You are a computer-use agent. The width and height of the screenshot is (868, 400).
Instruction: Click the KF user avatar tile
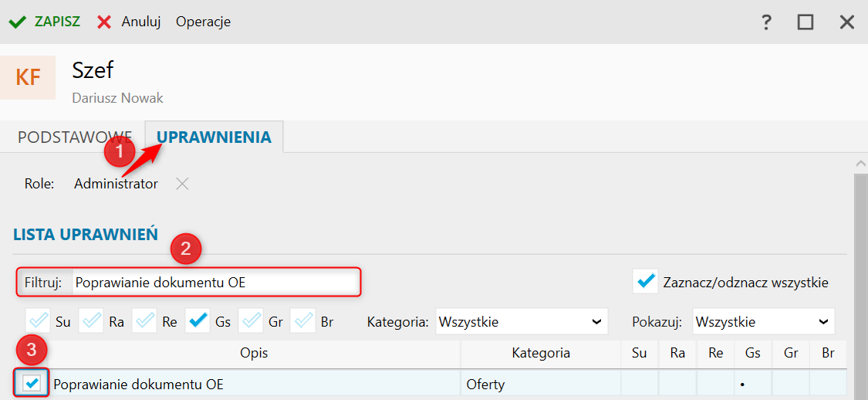click(x=28, y=77)
